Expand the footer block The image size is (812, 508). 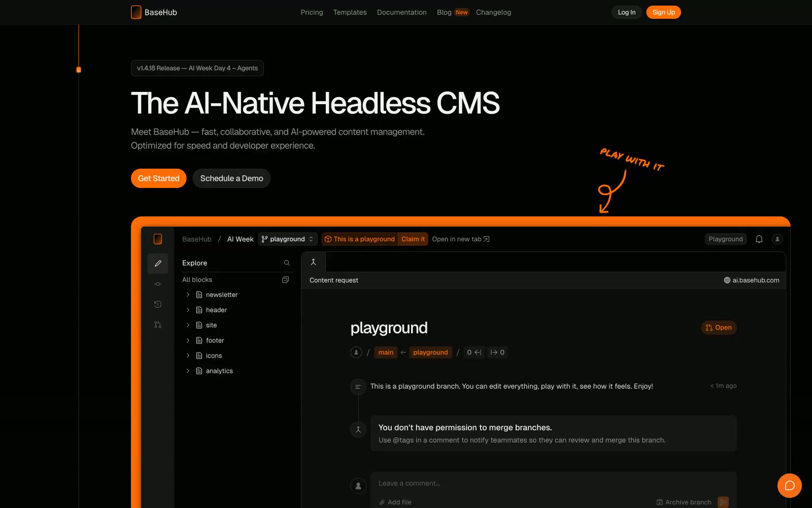(188, 340)
